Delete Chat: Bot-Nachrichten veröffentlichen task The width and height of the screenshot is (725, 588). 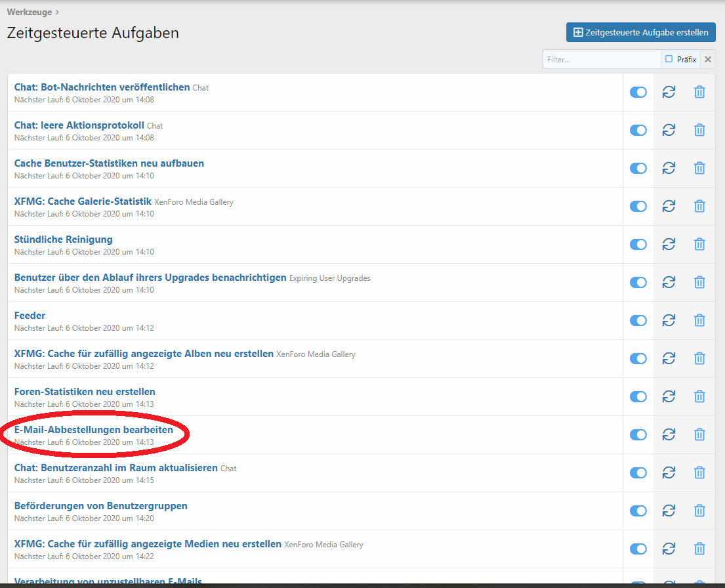699,92
